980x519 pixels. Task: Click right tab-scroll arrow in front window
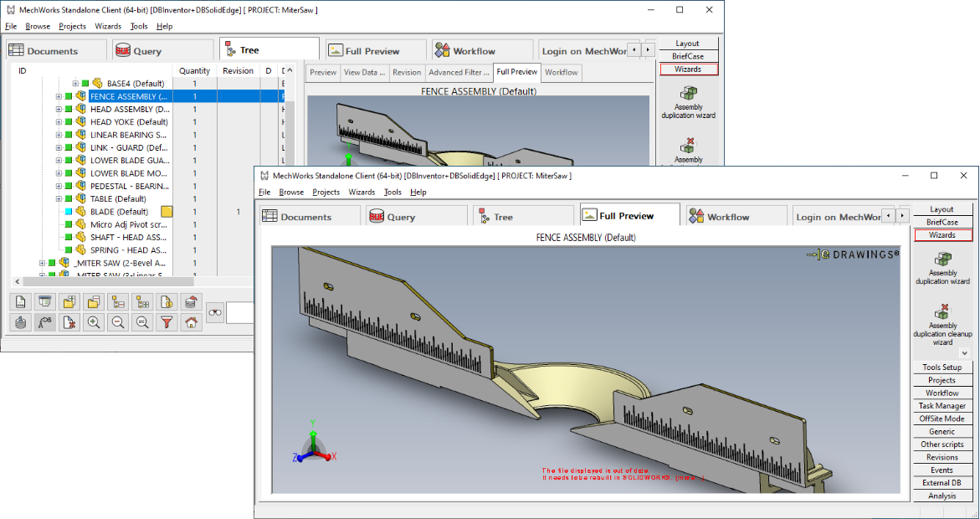click(902, 216)
